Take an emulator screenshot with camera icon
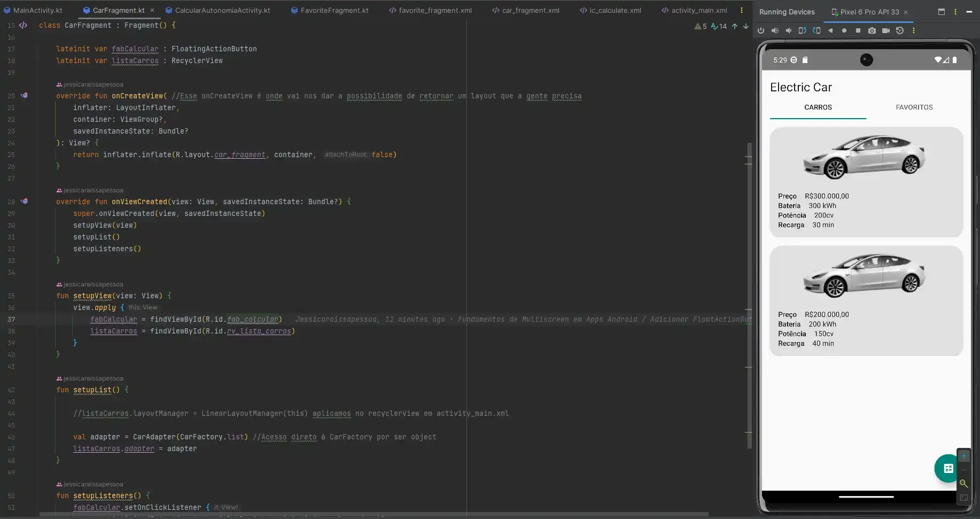 click(x=872, y=30)
